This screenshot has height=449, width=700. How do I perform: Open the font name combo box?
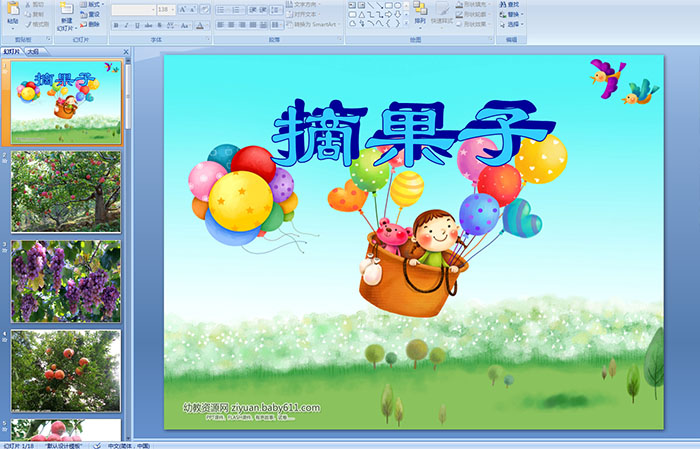click(133, 9)
